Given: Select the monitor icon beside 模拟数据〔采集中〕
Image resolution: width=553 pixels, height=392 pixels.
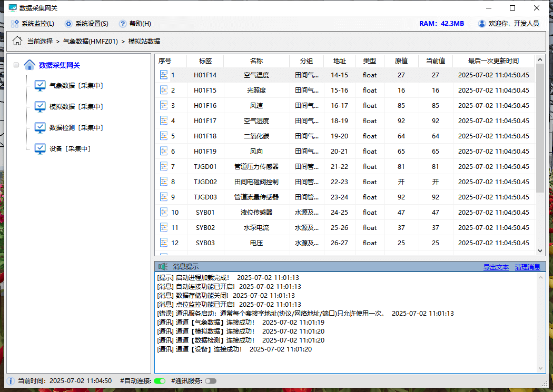Looking at the screenshot, I should coord(39,106).
